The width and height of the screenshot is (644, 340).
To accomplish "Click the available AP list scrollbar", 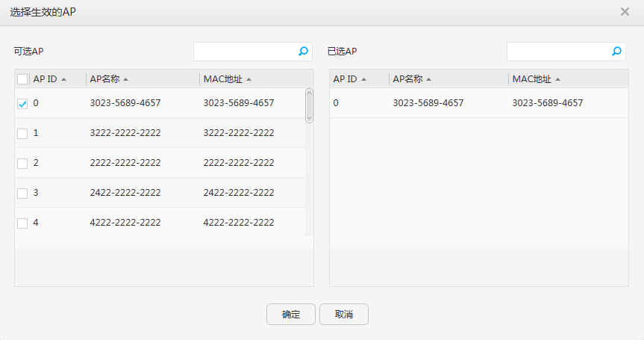I will pos(309,106).
